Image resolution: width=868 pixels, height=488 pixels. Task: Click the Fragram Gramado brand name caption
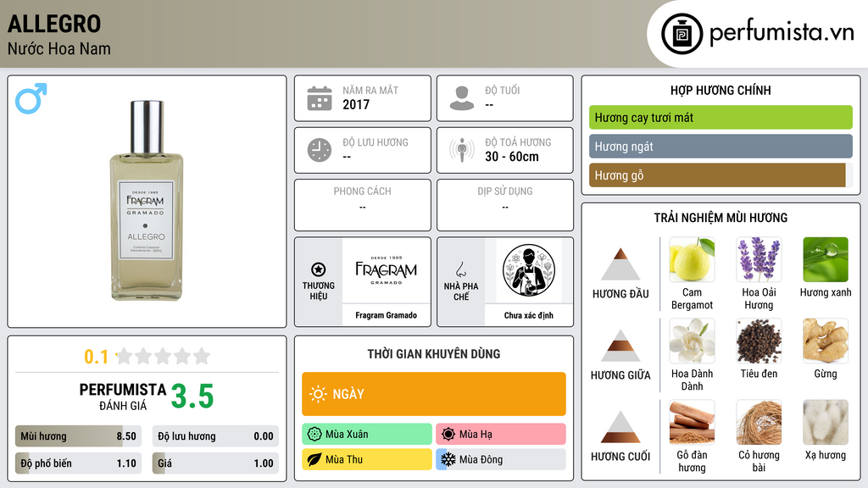tap(387, 315)
